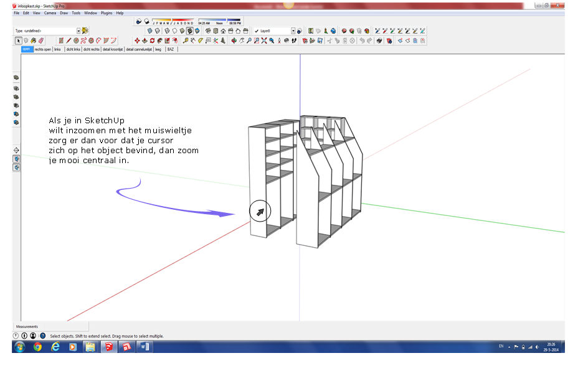This screenshot has width=588, height=376.
Task: Pick the pink Eraser tool
Action: (x=41, y=40)
